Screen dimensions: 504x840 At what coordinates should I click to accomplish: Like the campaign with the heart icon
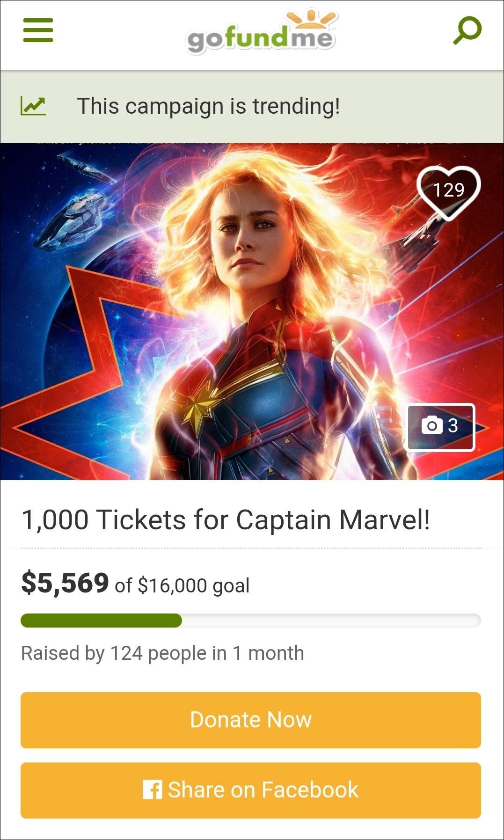[448, 192]
